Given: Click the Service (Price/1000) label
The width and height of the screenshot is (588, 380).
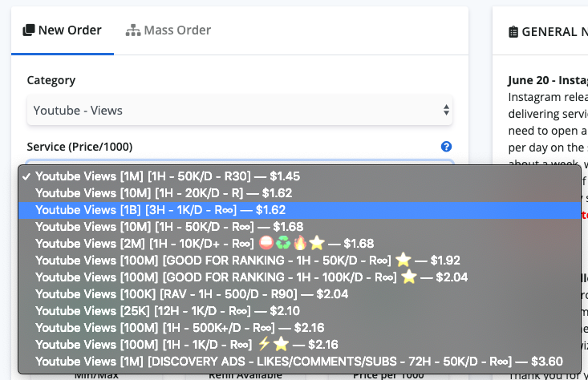Looking at the screenshot, I should pyautogui.click(x=79, y=147).
